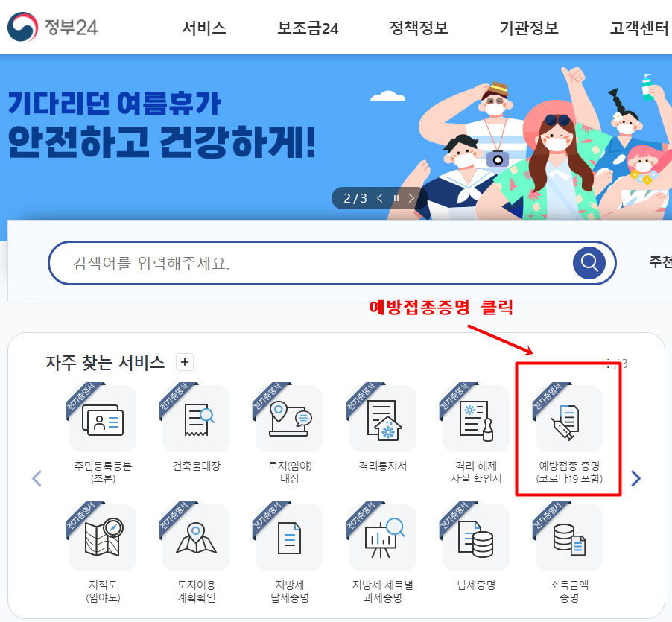
Task: Open 지방세 세목별 과세증명 icon
Action: pyautogui.click(x=383, y=538)
